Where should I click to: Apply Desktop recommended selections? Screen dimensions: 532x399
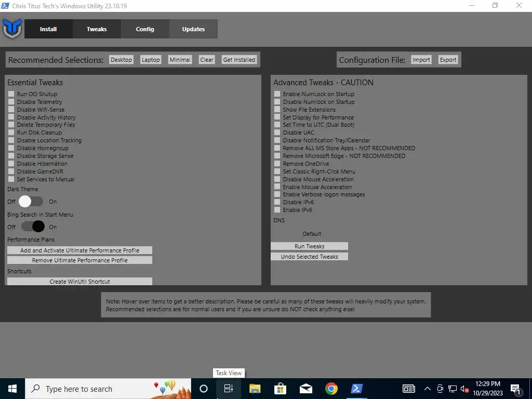point(121,60)
